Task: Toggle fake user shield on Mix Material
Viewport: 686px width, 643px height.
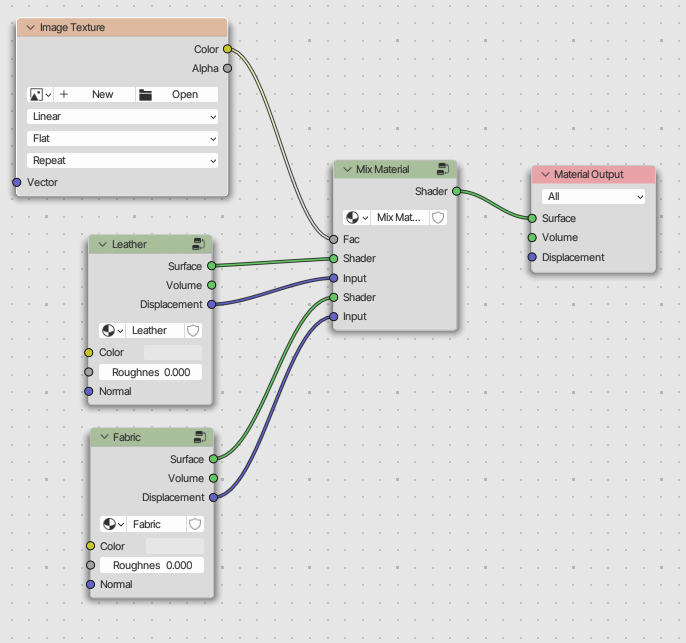Action: (438, 217)
